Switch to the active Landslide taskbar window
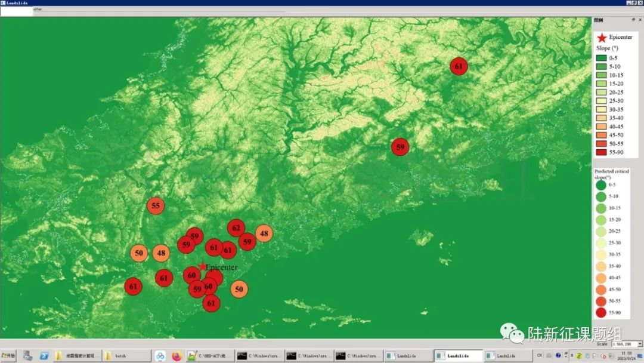 pos(457,356)
